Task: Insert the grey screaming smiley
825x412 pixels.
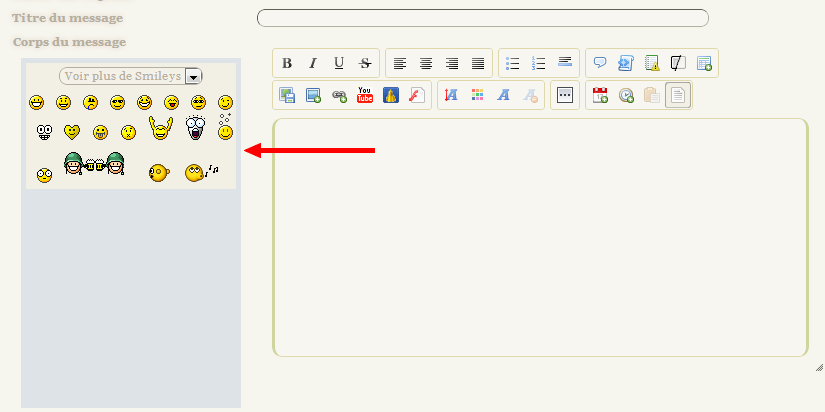Action: click(195, 128)
